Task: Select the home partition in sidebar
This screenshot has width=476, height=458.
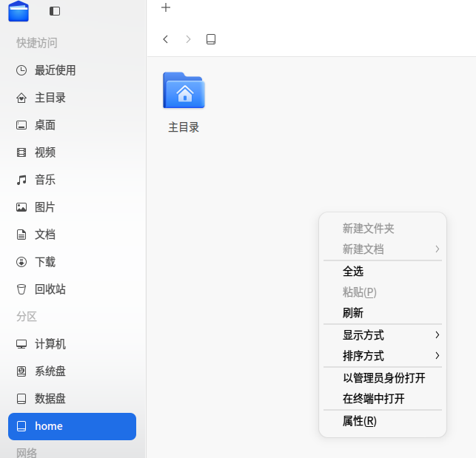Action: click(x=73, y=426)
